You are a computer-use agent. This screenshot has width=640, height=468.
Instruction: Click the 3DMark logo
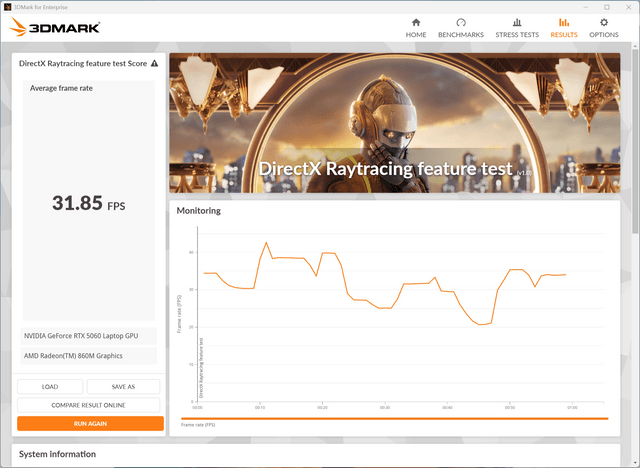55,27
